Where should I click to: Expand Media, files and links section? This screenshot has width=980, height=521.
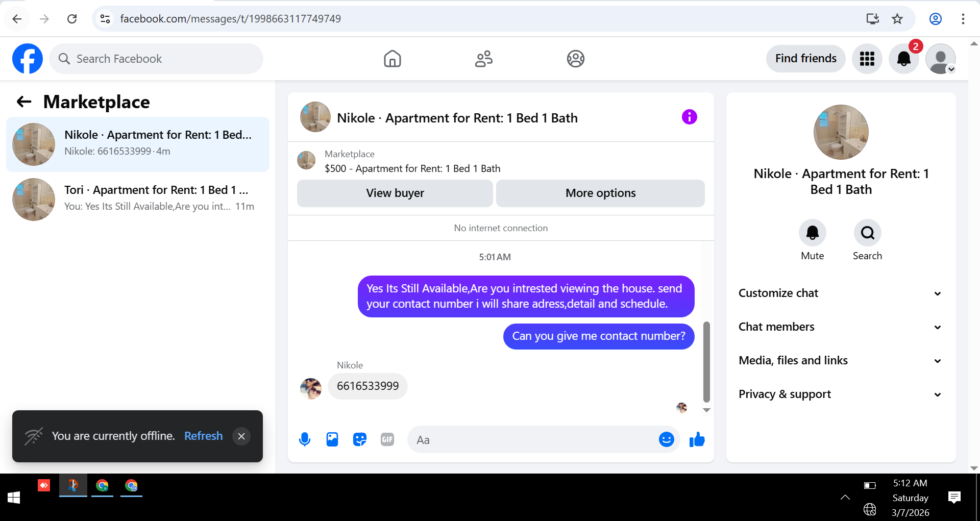(841, 360)
